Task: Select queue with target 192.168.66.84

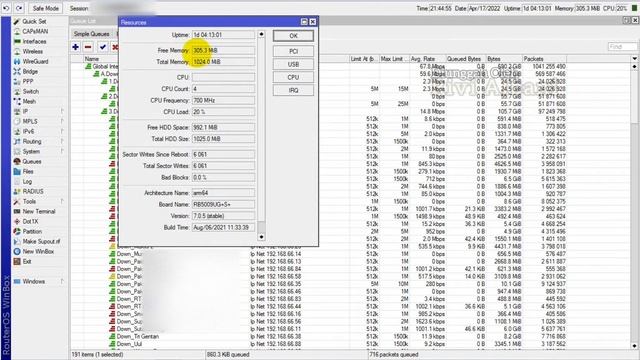Action: 351,269
